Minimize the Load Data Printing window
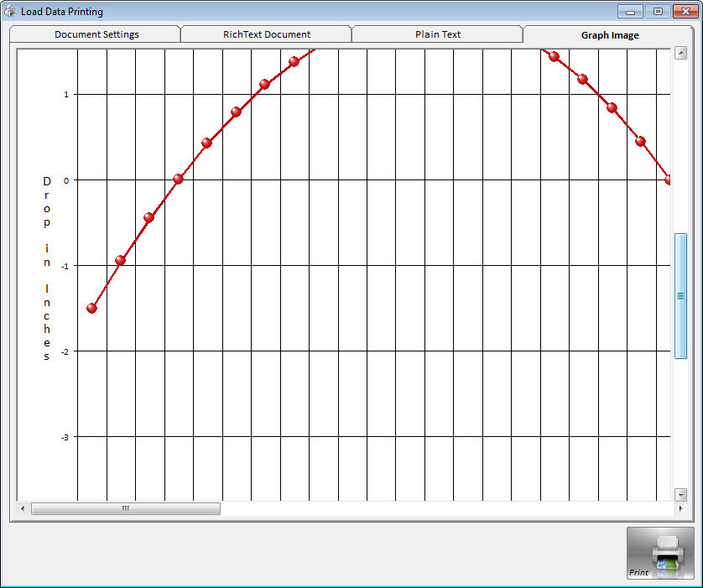Viewport: 703px width, 588px height. (x=630, y=12)
